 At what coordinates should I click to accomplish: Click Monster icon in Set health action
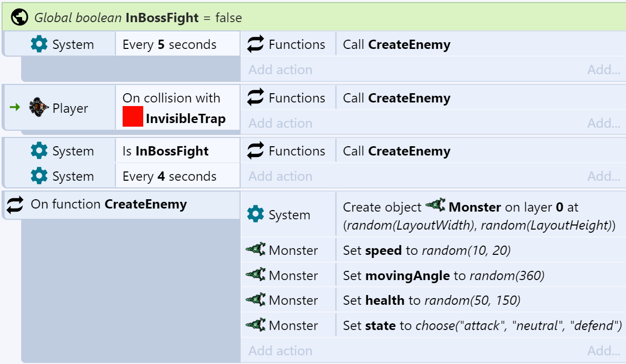pos(256,300)
